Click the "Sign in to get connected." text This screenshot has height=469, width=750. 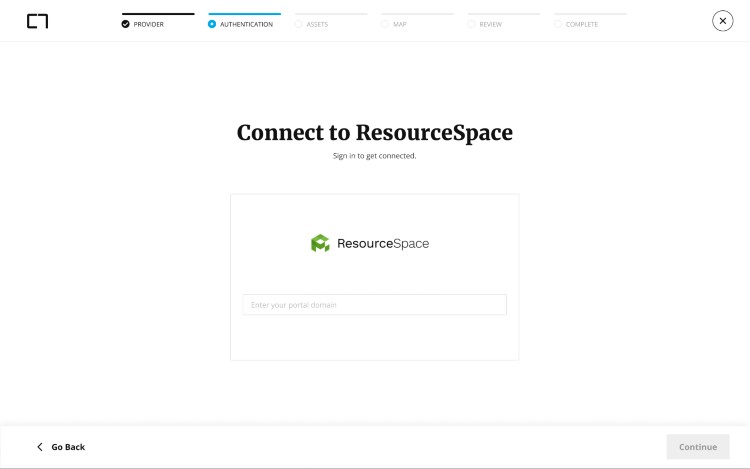(375, 156)
